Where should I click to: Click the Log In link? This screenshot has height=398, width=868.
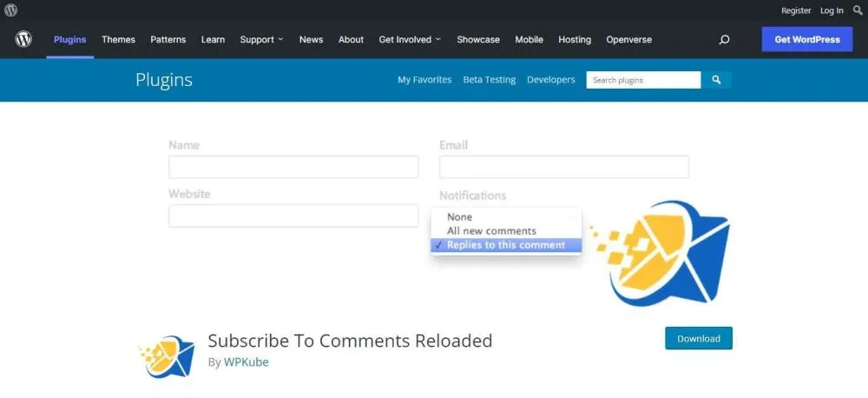pos(832,10)
